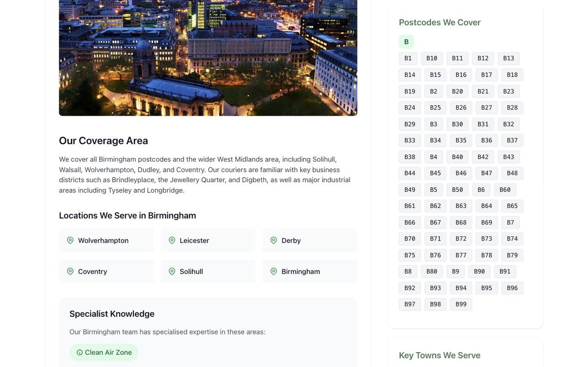Select the B3 postcode chip
Image resolution: width=588 pixels, height=367 pixels.
[434, 124]
